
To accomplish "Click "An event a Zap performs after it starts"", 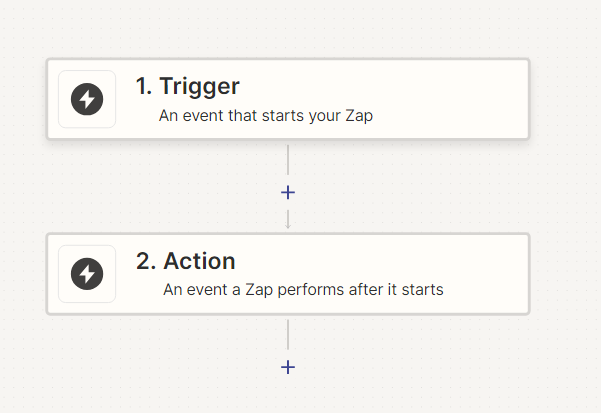I will (x=303, y=290).
